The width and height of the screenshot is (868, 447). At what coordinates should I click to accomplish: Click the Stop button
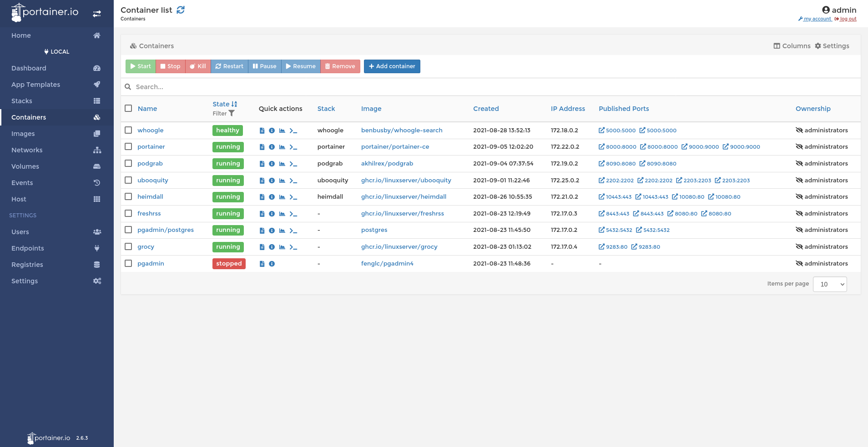point(171,66)
